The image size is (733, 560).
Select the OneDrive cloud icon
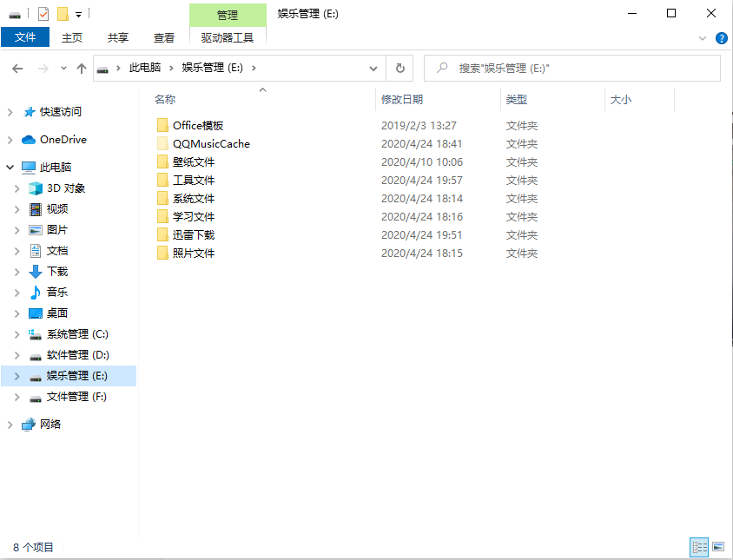(29, 139)
